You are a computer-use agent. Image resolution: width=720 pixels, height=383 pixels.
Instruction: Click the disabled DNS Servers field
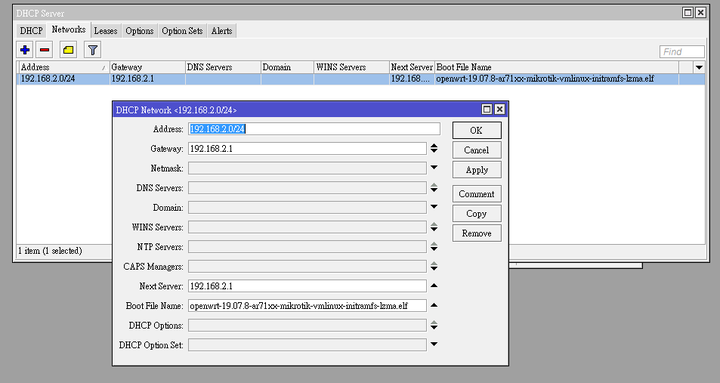point(307,188)
